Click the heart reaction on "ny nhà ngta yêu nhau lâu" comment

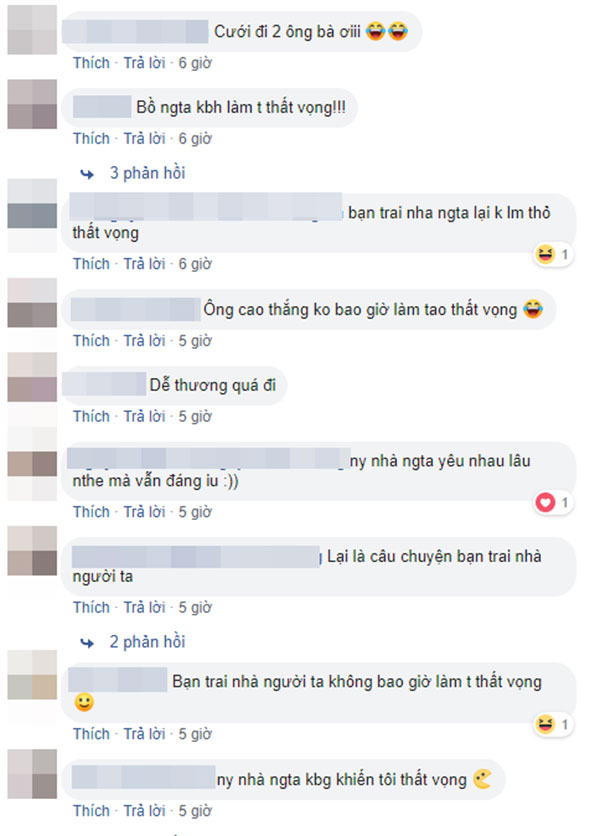click(545, 502)
